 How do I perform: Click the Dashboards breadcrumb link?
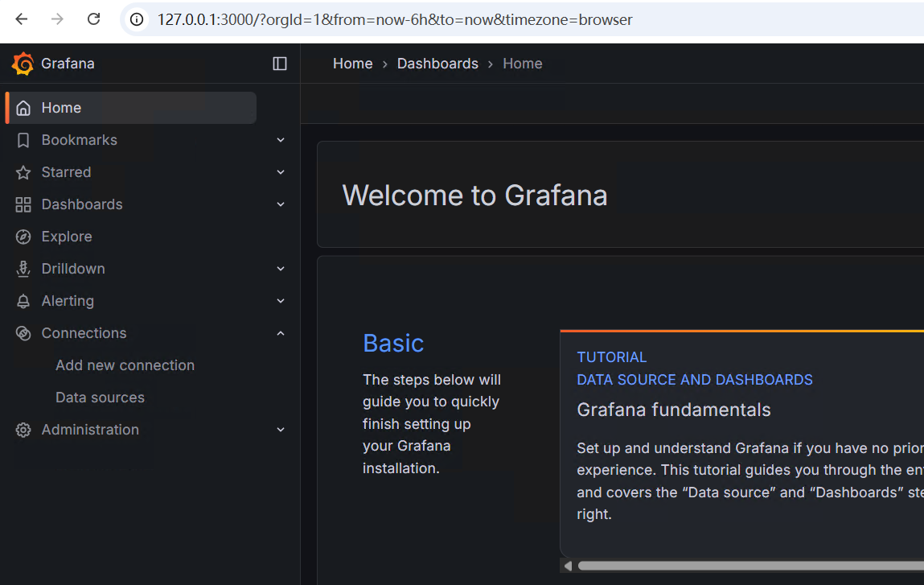(437, 64)
